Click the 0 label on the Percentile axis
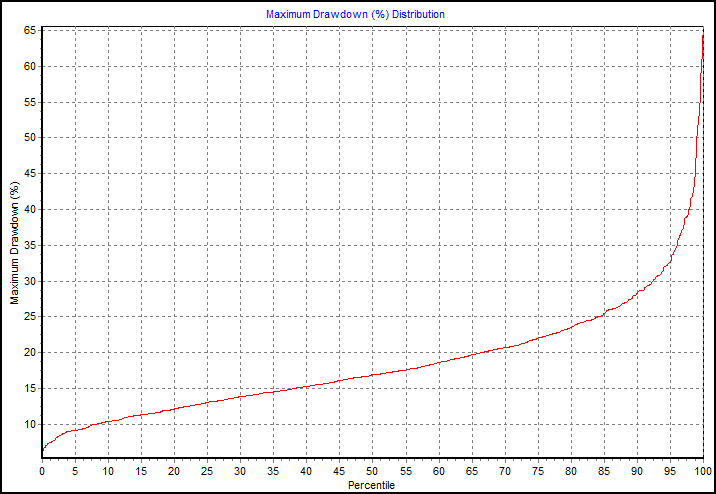716x494 pixels. tap(42, 471)
